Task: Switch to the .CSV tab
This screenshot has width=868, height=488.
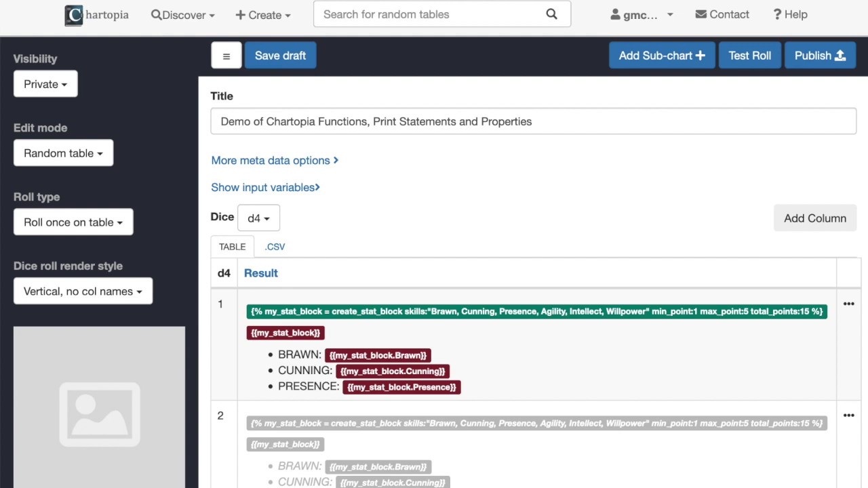Action: (275, 247)
